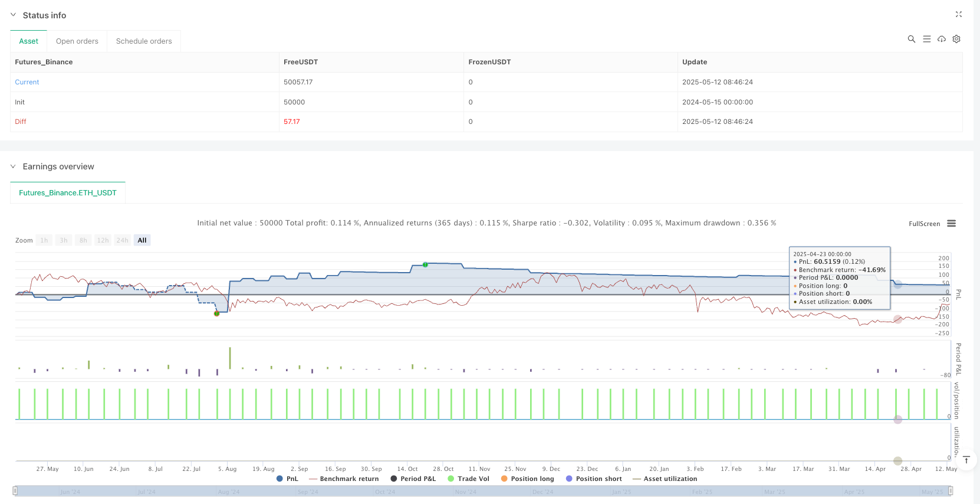
Task: Set zoom range to 8h
Action: pyautogui.click(x=83, y=240)
